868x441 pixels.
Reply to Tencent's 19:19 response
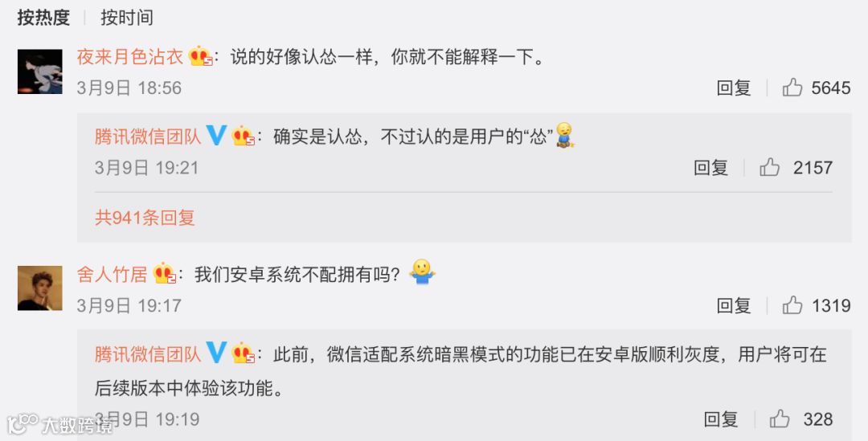(x=721, y=419)
